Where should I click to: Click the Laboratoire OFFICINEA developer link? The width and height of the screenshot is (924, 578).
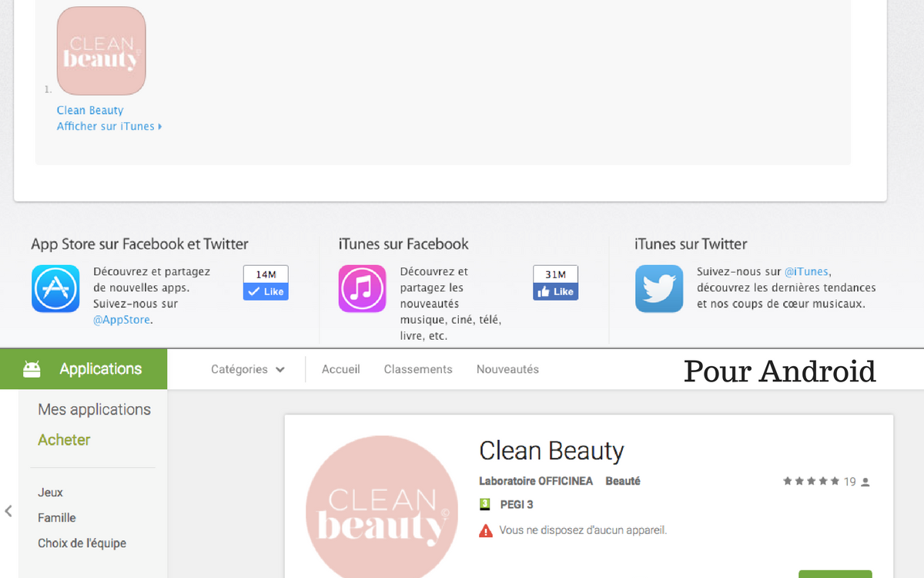(x=536, y=481)
